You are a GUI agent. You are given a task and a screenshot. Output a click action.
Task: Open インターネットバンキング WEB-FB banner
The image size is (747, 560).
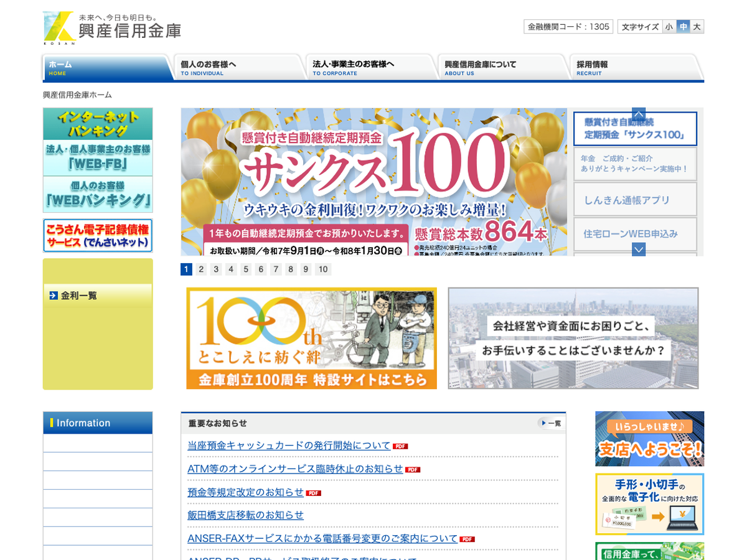(98, 158)
